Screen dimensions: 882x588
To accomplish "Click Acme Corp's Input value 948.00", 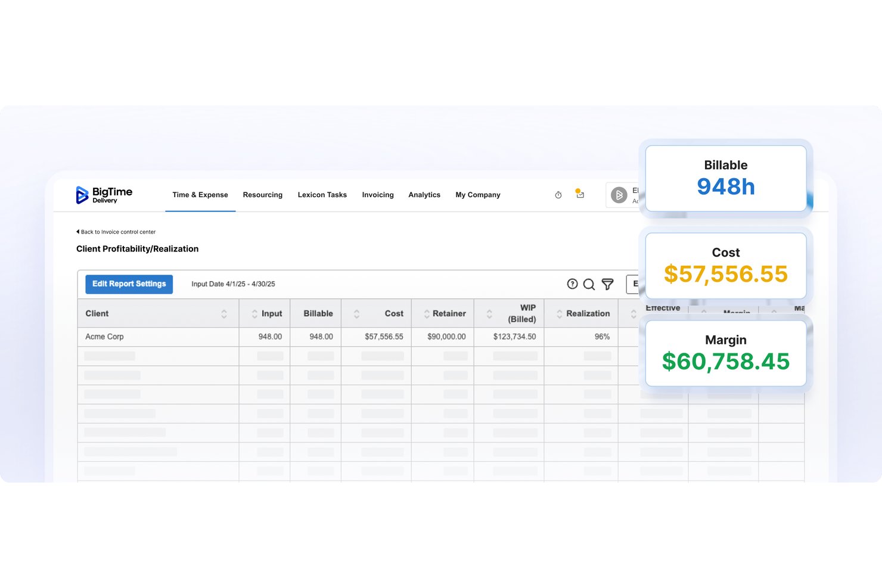I will click(270, 337).
